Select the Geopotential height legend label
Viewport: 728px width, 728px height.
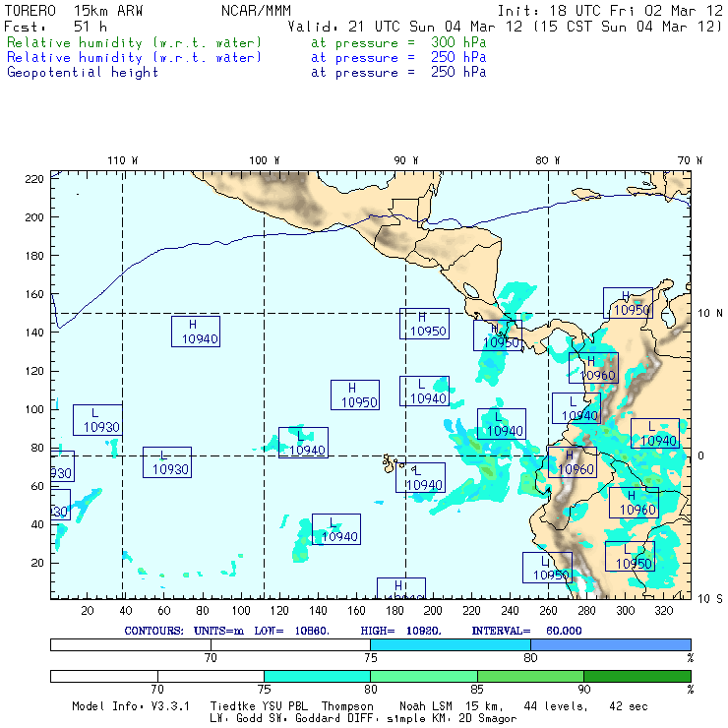point(83,72)
